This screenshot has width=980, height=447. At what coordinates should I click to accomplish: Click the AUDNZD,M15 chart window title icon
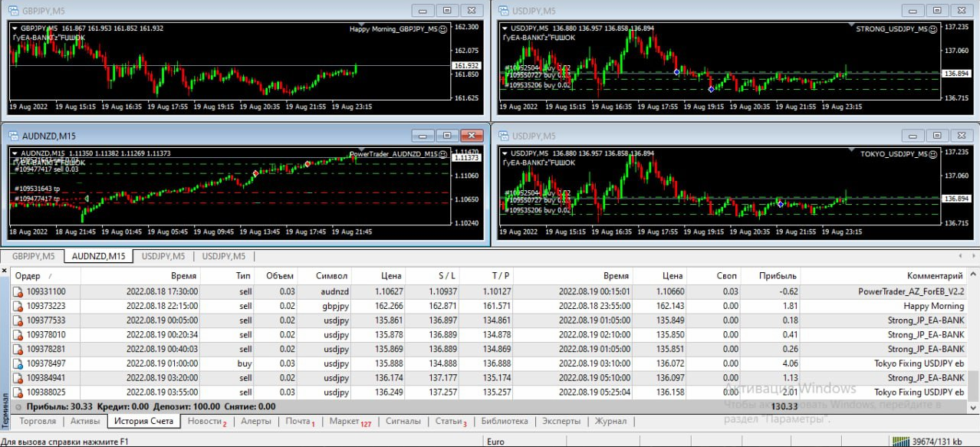[x=14, y=136]
